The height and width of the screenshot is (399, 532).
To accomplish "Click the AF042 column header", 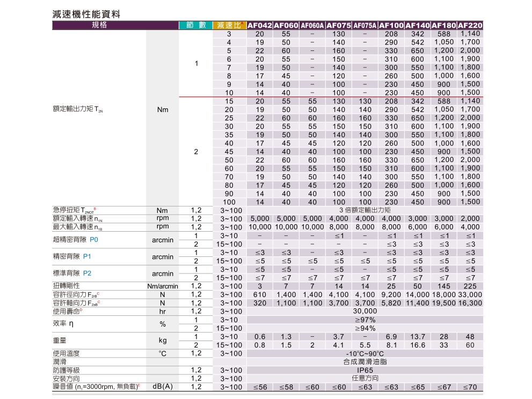I will point(259,25).
